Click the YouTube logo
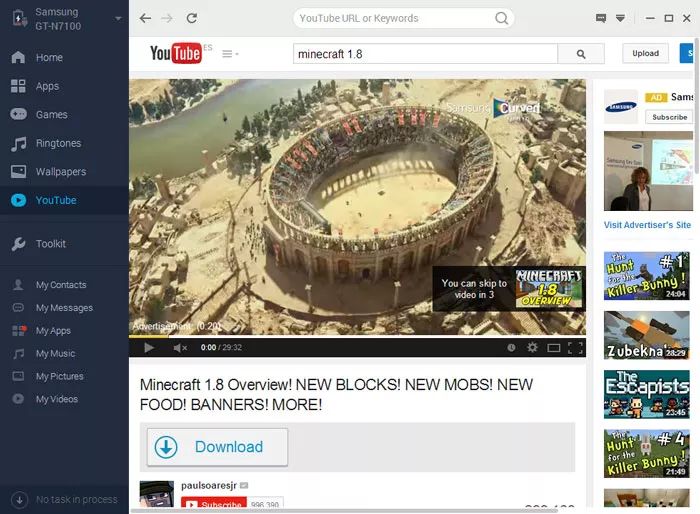Screen dimensions: 700x514 click(175, 53)
